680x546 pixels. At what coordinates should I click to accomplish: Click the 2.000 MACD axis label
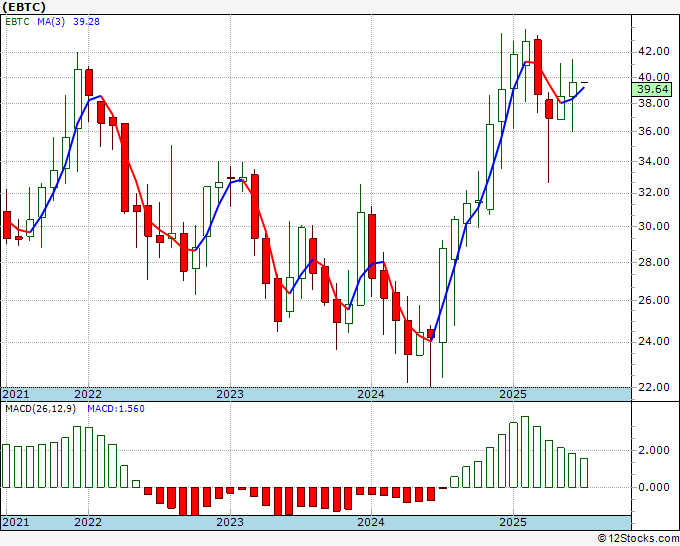pyautogui.click(x=654, y=450)
